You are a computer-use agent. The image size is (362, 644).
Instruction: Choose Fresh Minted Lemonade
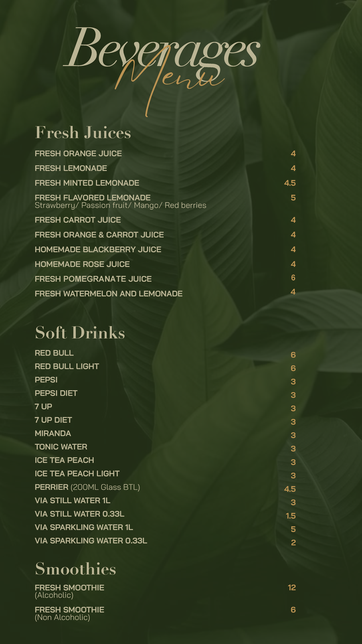click(x=87, y=183)
